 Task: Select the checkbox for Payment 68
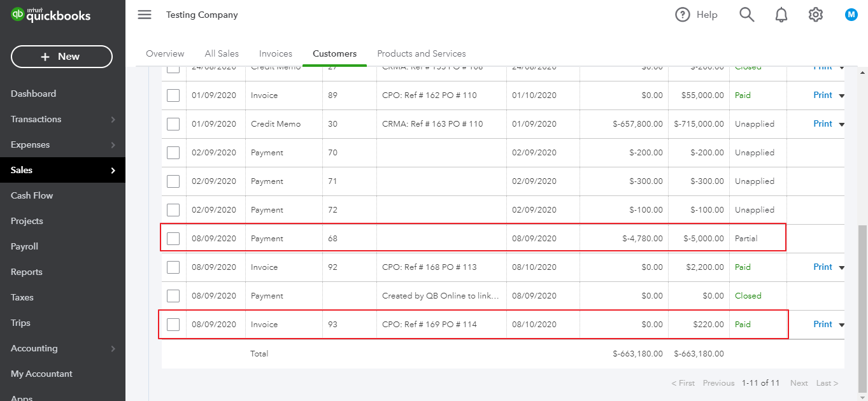(173, 239)
